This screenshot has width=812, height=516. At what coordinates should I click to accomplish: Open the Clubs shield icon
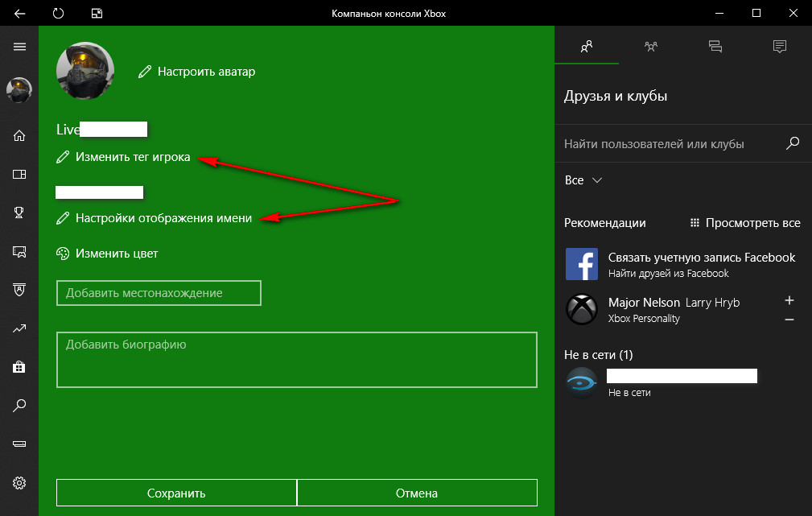[x=19, y=290]
